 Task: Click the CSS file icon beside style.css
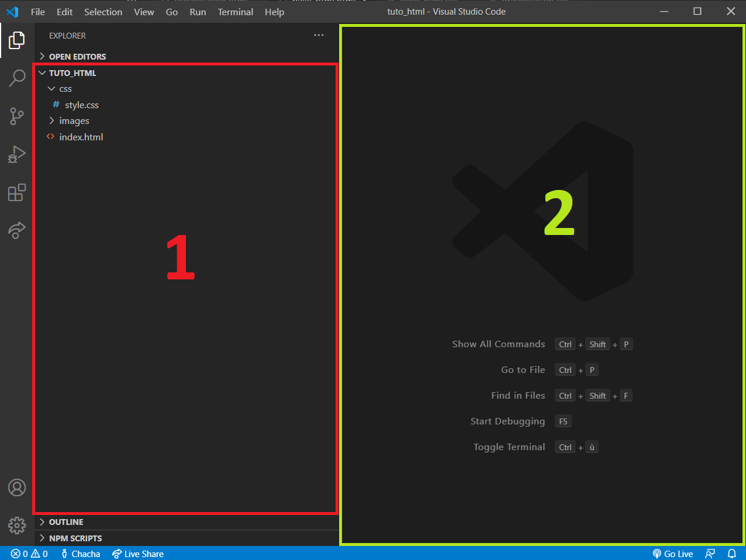tap(56, 105)
